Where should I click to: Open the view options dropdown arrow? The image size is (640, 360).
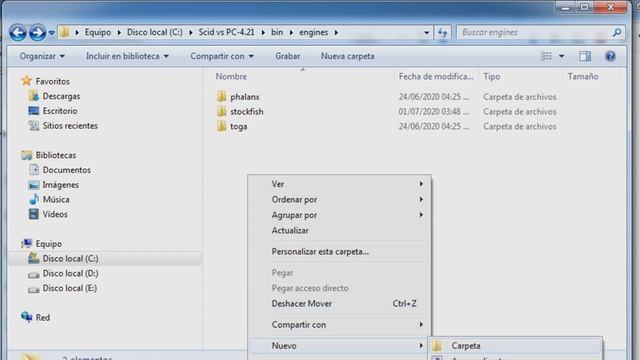coord(562,56)
